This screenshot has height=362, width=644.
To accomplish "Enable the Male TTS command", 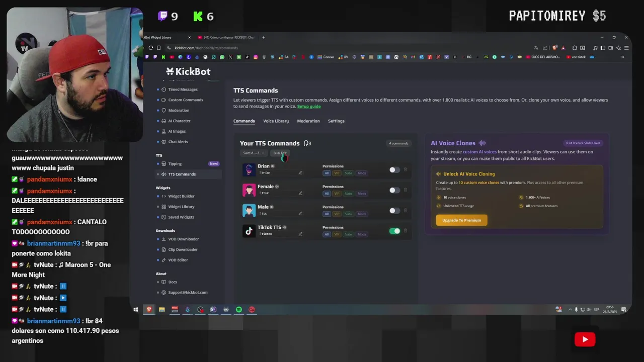I will [394, 211].
